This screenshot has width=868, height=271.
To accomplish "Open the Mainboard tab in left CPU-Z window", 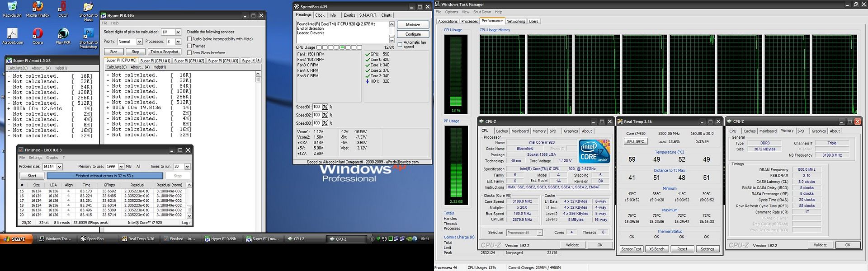I will click(520, 131).
